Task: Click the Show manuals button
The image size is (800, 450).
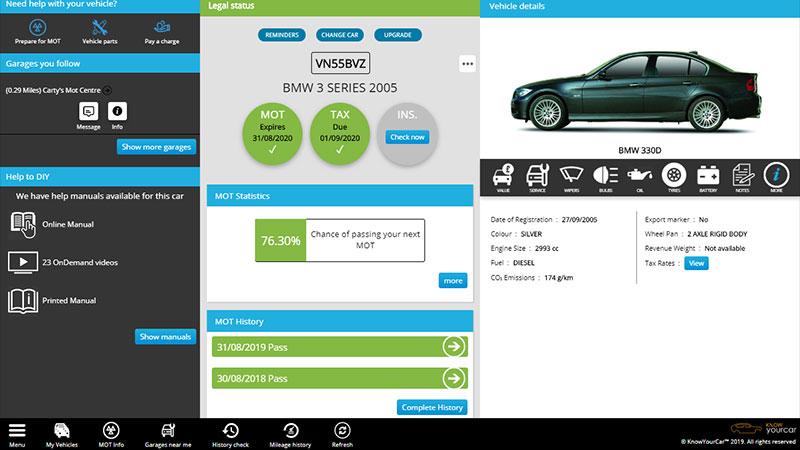Action: tap(165, 337)
